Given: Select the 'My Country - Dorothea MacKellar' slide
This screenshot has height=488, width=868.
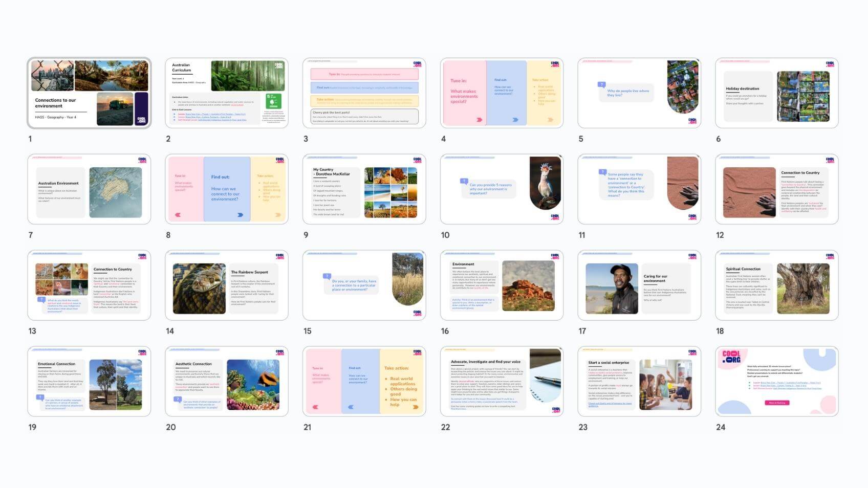Looking at the screenshot, I should pos(364,189).
